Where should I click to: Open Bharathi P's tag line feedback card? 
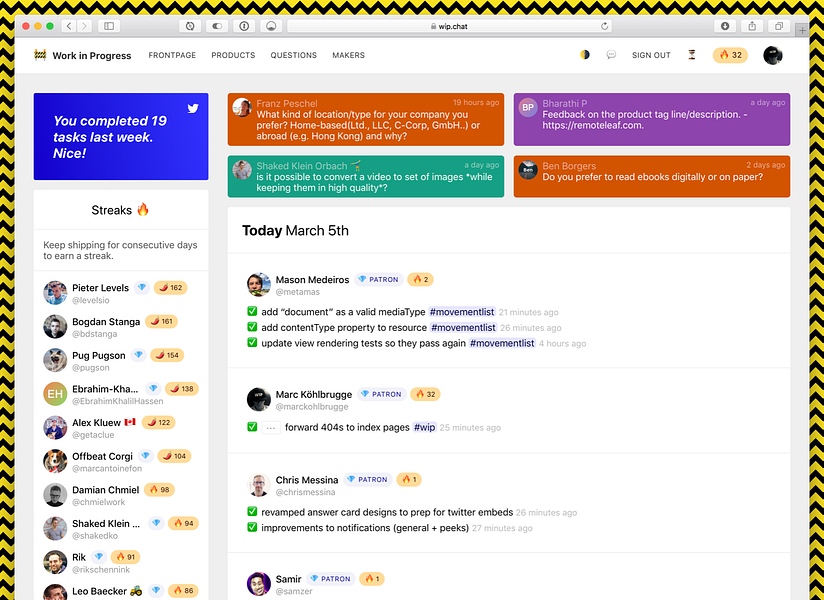pos(652,119)
